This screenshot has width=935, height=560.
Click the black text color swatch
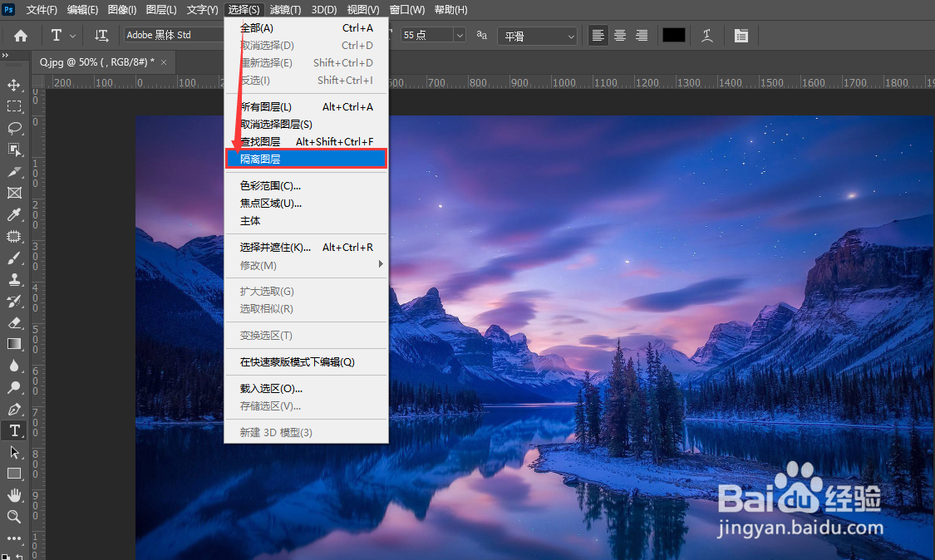673,35
